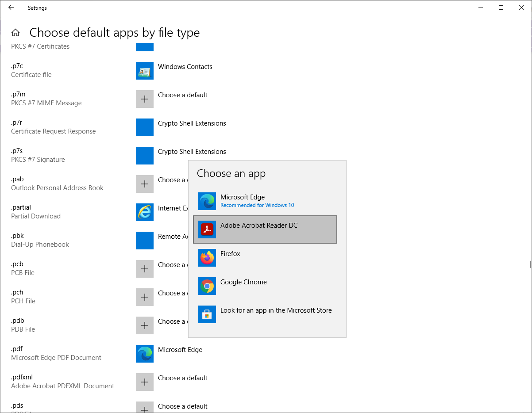Choose Adobe Acrobat Reader DC as default
The width and height of the screenshot is (532, 413).
[x=265, y=229]
